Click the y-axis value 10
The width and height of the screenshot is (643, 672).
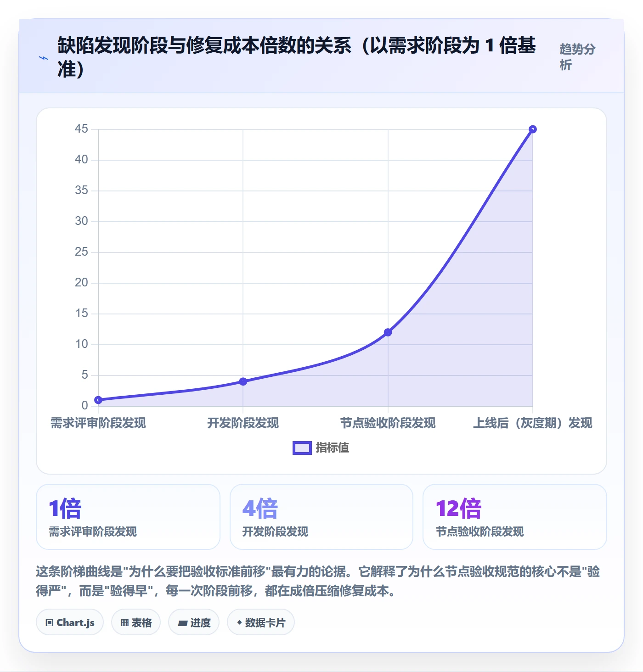(x=81, y=344)
